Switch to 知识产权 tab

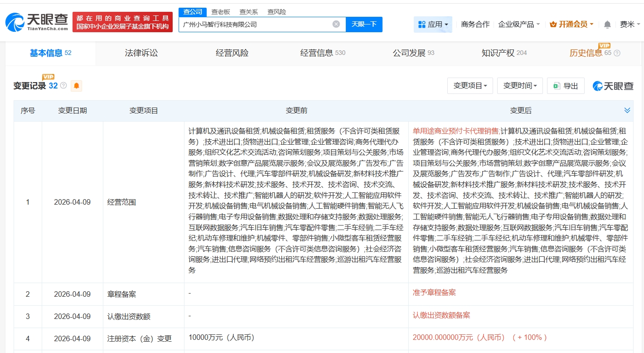click(x=504, y=53)
